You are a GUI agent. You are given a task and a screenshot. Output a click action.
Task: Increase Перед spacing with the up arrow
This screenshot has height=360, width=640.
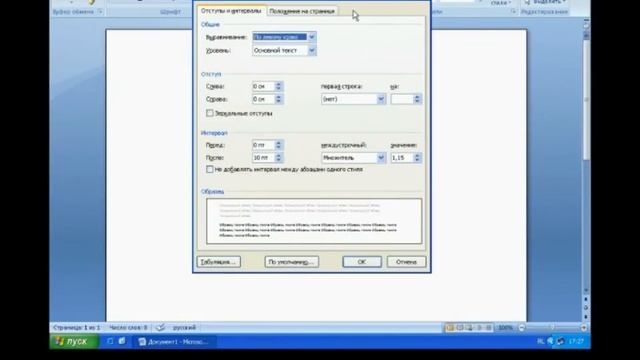[x=278, y=143]
